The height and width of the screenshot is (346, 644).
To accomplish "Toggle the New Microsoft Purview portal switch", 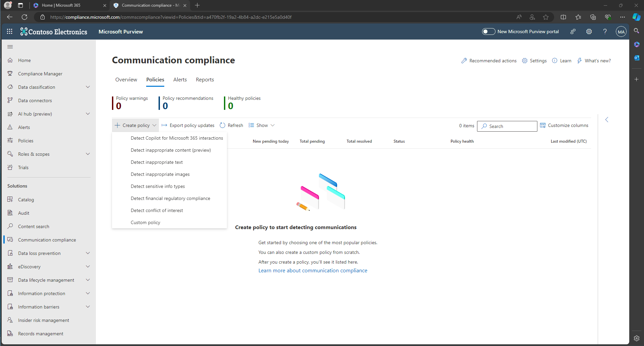I will coord(488,31).
